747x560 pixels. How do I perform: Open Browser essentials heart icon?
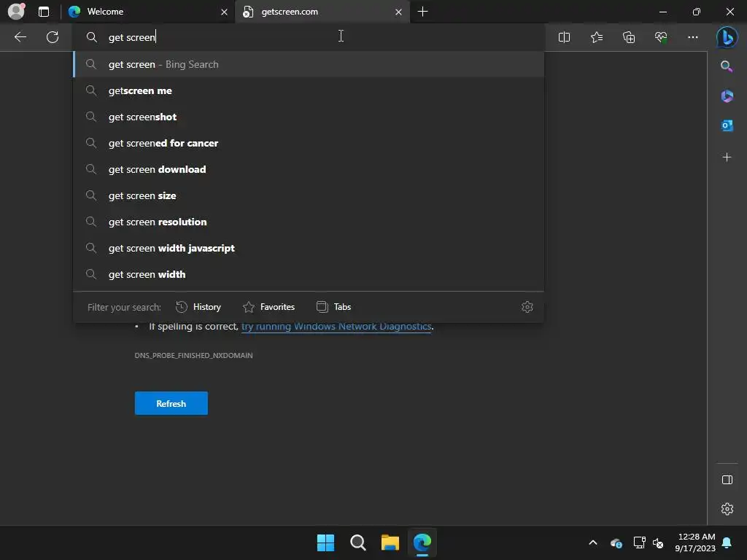click(661, 37)
